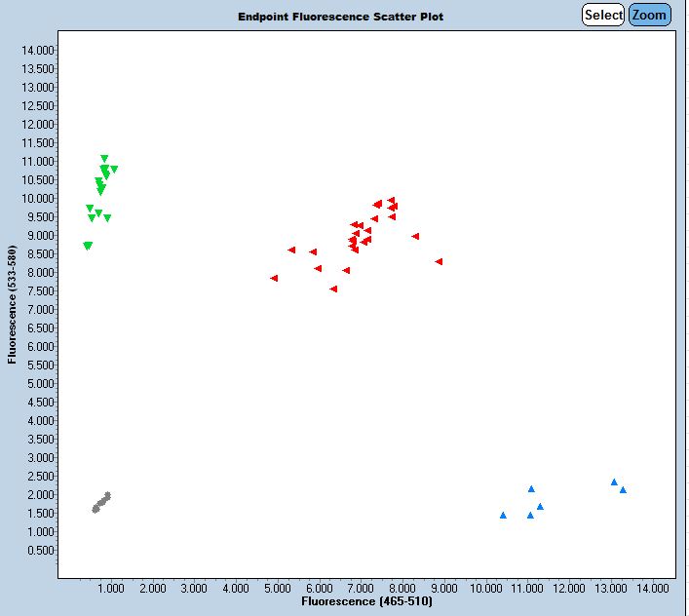Click the 7.000 tick on the x-axis
Image resolution: width=689 pixels, height=616 pixels.
[361, 589]
